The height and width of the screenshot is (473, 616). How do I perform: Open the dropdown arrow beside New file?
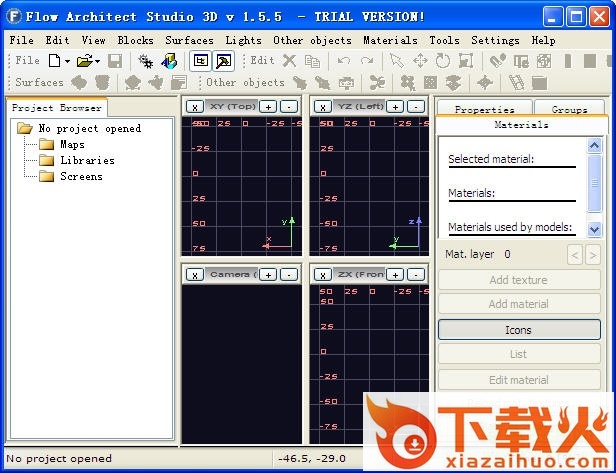pos(66,61)
